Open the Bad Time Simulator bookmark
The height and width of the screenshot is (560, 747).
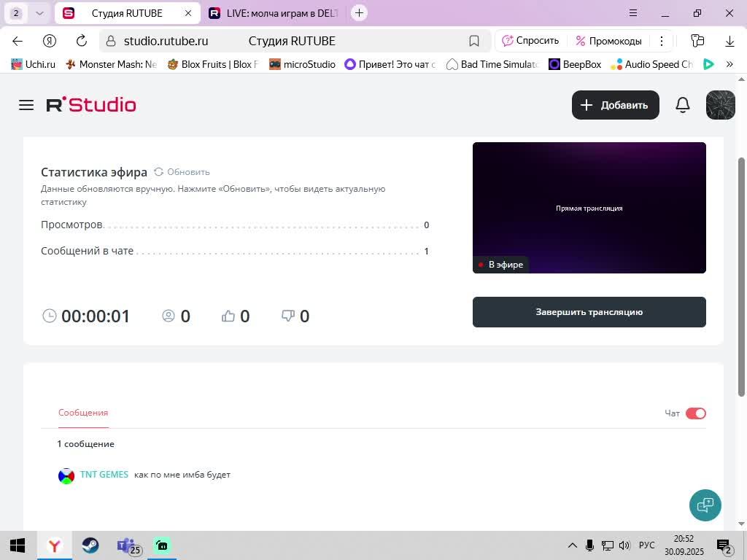tap(492, 64)
